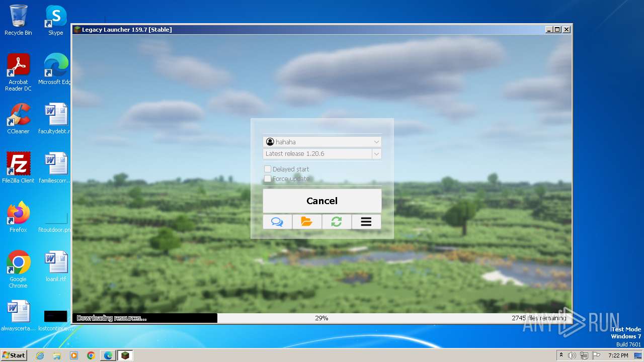The width and height of the screenshot is (644, 362).
Task: Click the user avatar icon beside hahaha
Action: tap(270, 142)
